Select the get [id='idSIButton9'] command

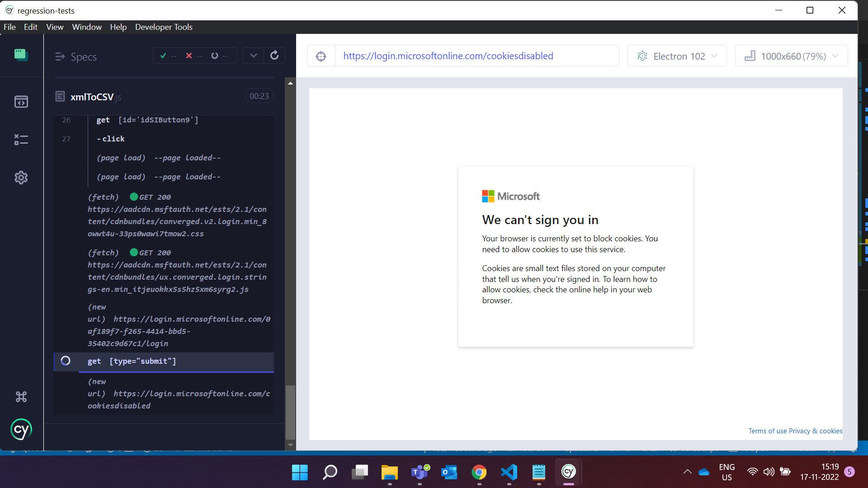[164, 120]
